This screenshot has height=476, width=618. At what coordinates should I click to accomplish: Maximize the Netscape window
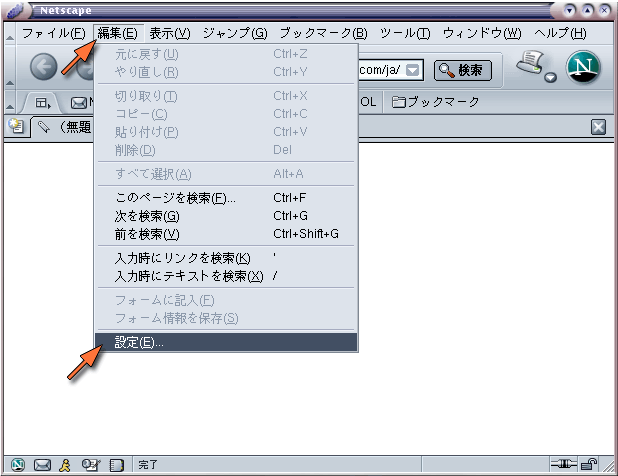click(x=587, y=10)
